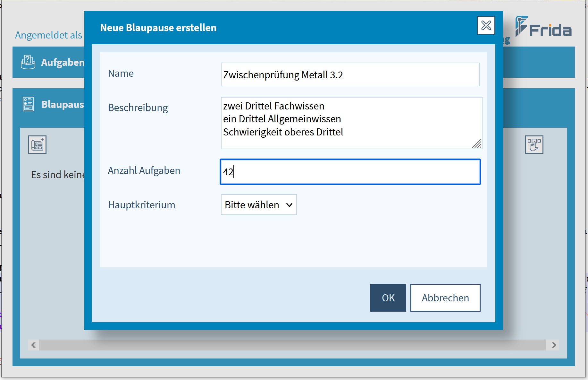Click the left scroll arrow
The width and height of the screenshot is (588, 380).
point(33,345)
